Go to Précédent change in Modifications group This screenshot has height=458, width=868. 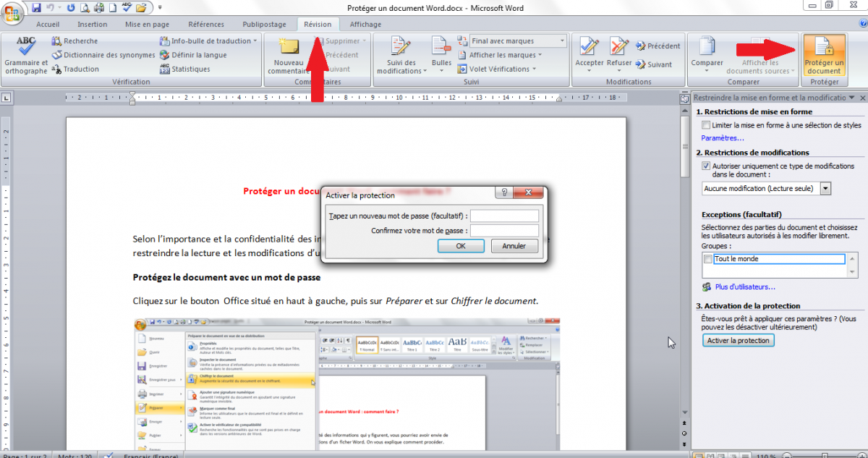658,46
